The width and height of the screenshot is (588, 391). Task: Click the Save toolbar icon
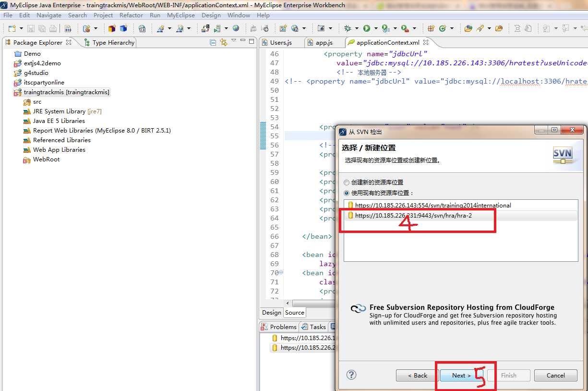31,28
